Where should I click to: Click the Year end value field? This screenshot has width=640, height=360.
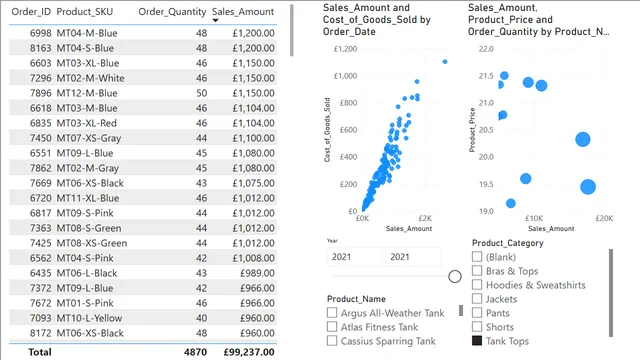pyautogui.click(x=413, y=257)
